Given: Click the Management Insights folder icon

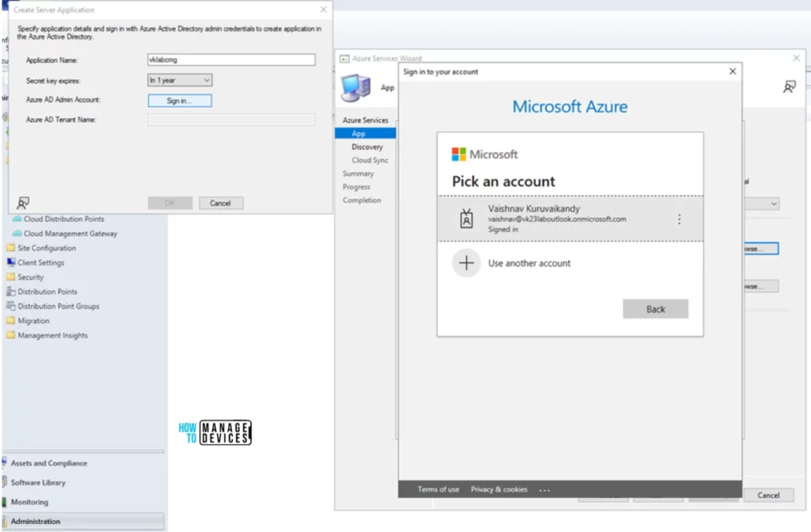Looking at the screenshot, I should coord(10,335).
